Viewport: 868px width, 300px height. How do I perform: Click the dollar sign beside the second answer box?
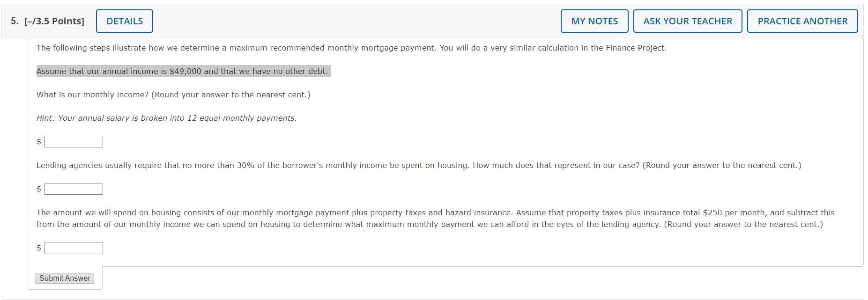pos(38,189)
